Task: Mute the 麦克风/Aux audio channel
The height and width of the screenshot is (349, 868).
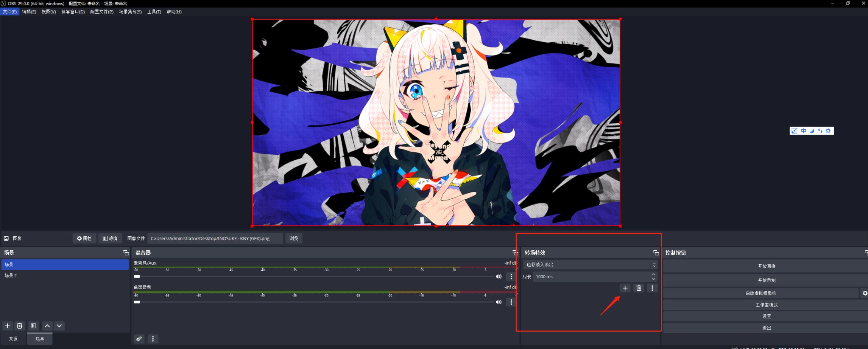Action: pyautogui.click(x=499, y=276)
